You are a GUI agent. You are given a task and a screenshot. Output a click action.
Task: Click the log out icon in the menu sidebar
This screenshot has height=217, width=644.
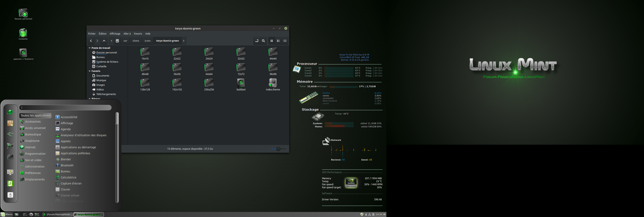[10, 183]
